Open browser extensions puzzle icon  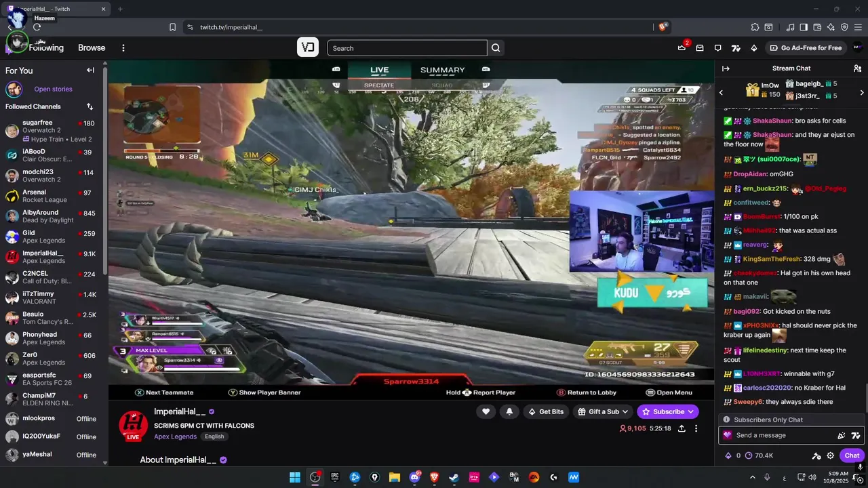[755, 27]
